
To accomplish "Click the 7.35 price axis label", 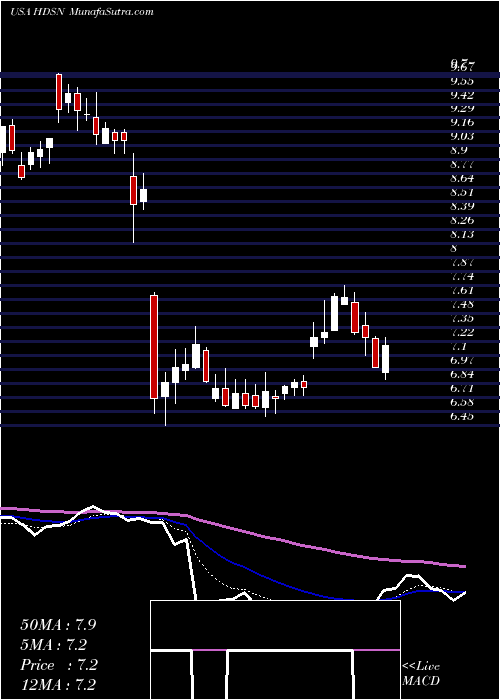I will pyautogui.click(x=462, y=318).
